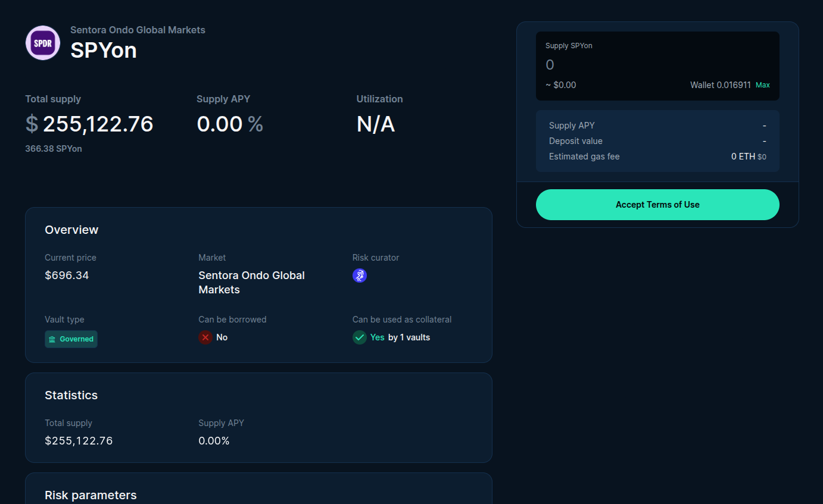The image size is (823, 504).
Task: Click the 366.38 SPYon amount
Action: click(x=54, y=149)
